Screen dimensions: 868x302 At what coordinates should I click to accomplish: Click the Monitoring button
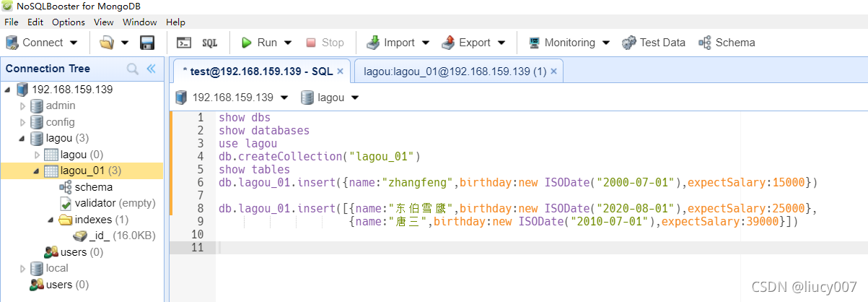pos(562,43)
